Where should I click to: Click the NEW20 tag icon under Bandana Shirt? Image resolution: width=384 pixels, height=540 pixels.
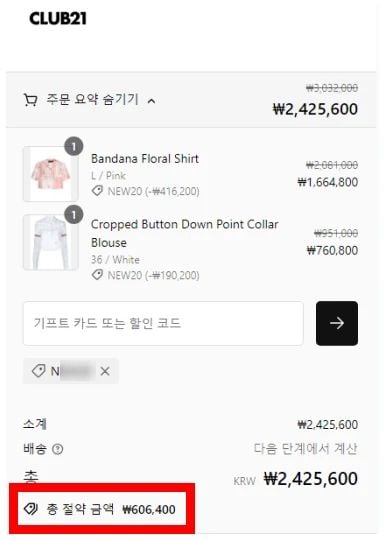[97, 191]
